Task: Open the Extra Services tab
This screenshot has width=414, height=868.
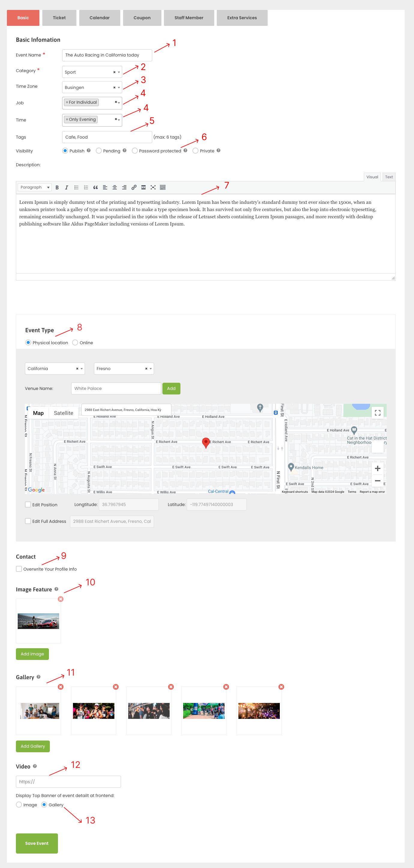Action: click(242, 18)
